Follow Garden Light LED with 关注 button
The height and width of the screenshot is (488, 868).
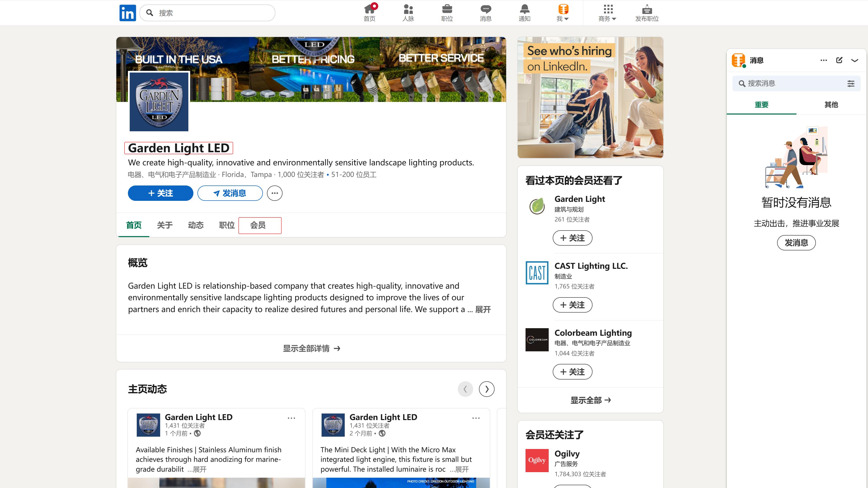[160, 193]
